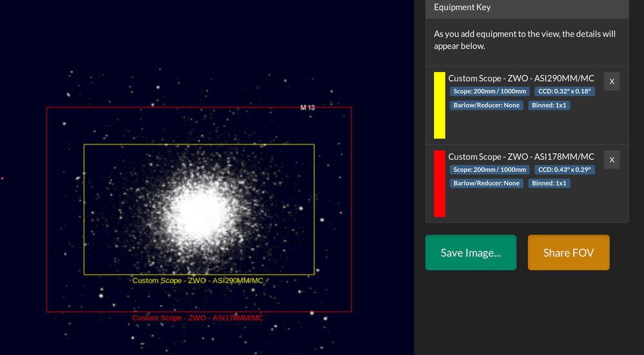Click the yellow ASI290MM/MC label below the frame
This screenshot has width=644, height=355.
(198, 281)
